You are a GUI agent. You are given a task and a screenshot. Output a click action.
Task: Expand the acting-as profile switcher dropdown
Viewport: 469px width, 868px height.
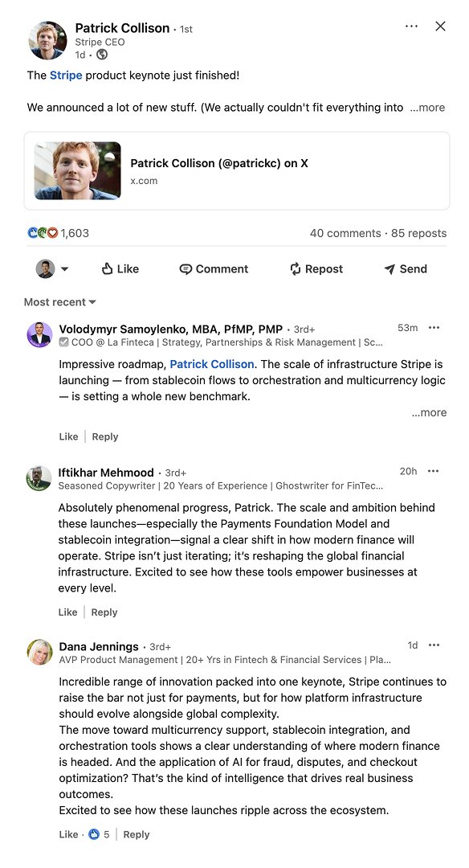point(52,269)
